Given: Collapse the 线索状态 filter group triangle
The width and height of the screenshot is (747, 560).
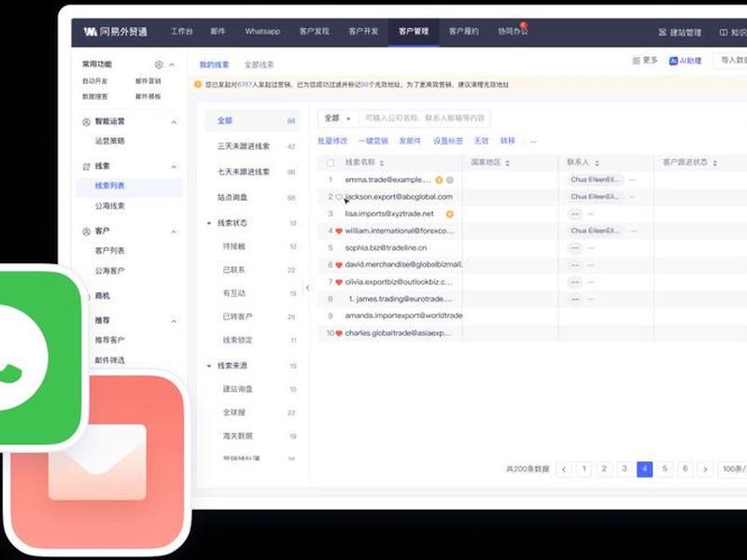Looking at the screenshot, I should 208,223.
